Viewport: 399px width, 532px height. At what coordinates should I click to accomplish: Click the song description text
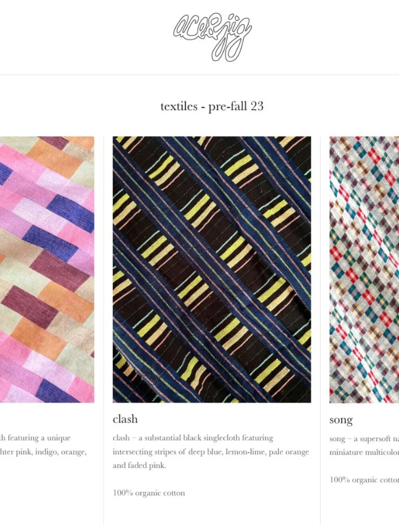click(364, 445)
